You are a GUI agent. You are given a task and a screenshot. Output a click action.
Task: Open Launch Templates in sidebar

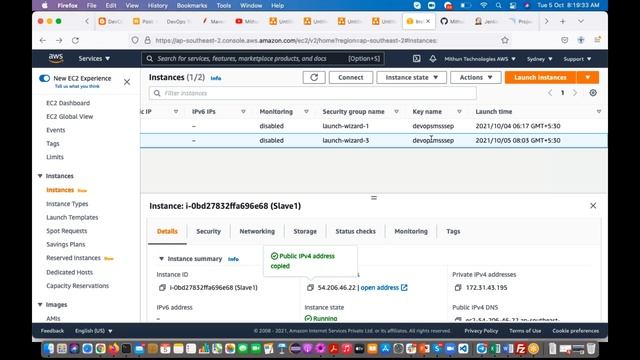pyautogui.click(x=72, y=217)
